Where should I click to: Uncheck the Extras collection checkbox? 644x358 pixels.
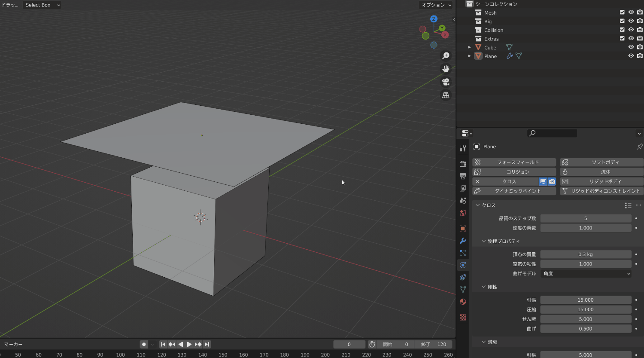(622, 38)
